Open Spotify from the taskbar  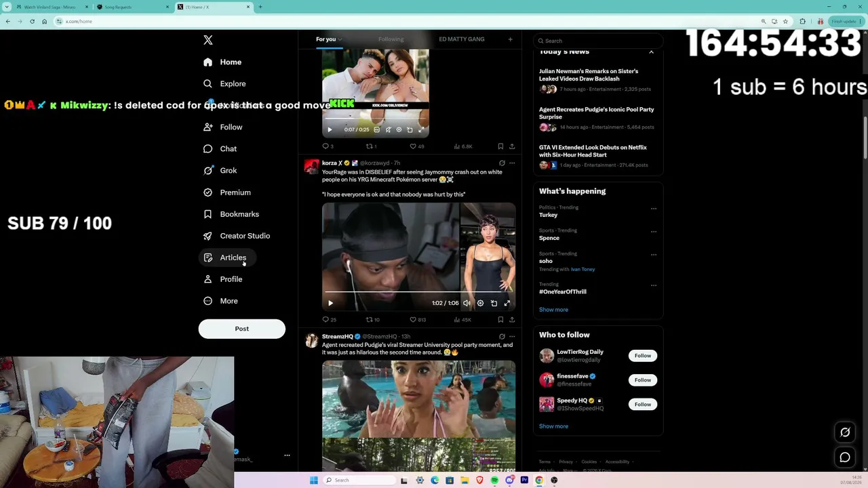coord(494,480)
